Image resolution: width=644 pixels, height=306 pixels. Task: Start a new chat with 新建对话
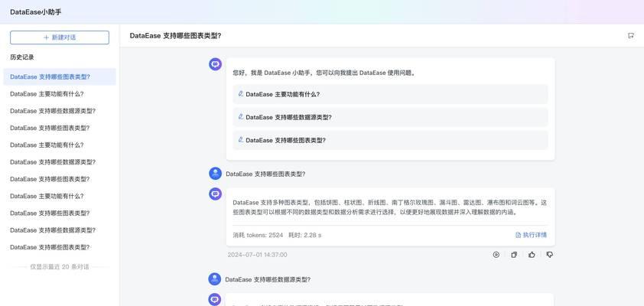(x=60, y=37)
